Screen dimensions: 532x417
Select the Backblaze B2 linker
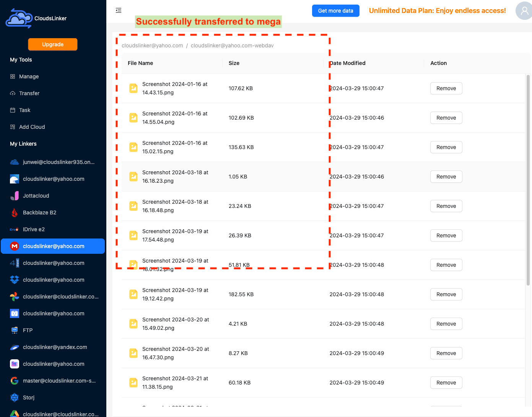(53, 213)
